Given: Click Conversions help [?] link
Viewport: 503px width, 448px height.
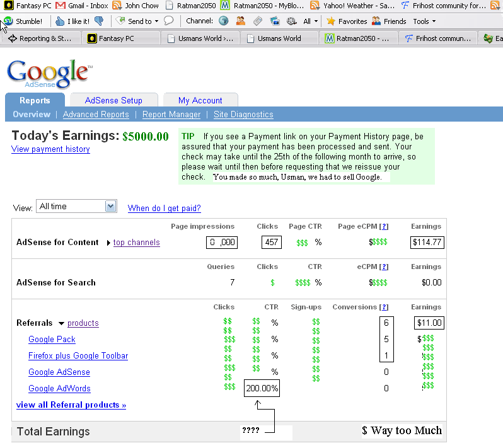Looking at the screenshot, I should point(384,307).
